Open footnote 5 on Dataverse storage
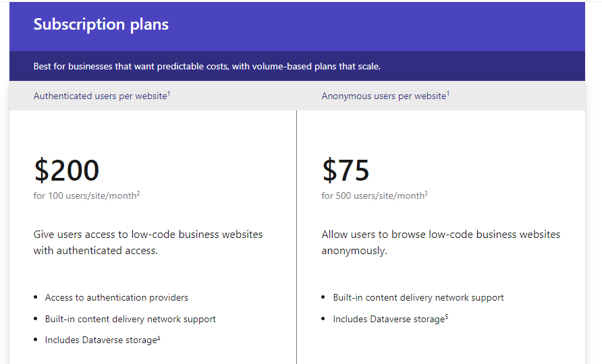This screenshot has height=364, width=602. coord(447,316)
